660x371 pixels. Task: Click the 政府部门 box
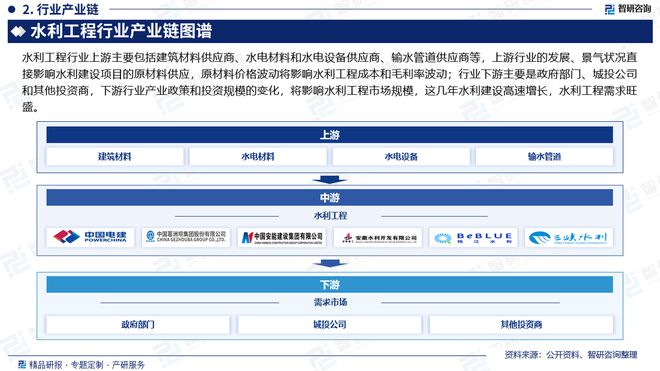click(138, 324)
